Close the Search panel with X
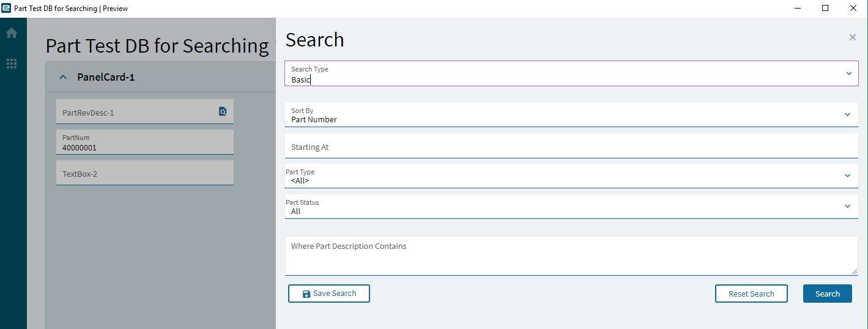The width and height of the screenshot is (868, 329). click(x=853, y=37)
